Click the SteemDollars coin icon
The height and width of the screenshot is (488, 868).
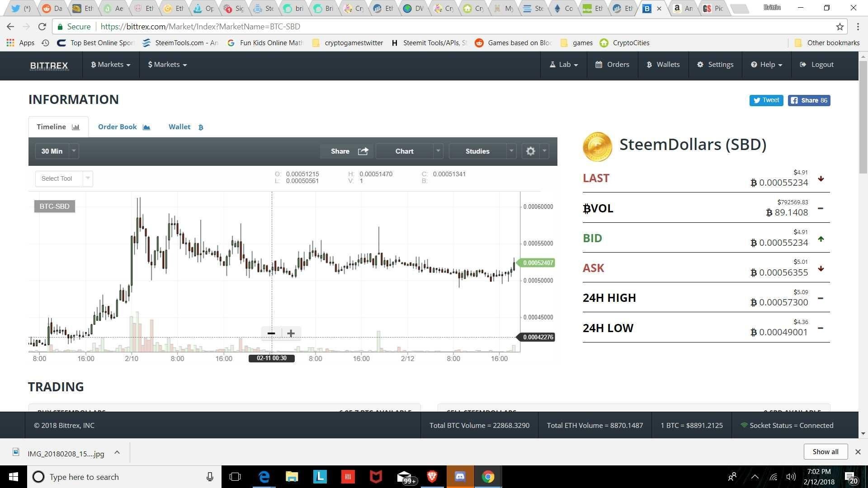point(597,146)
